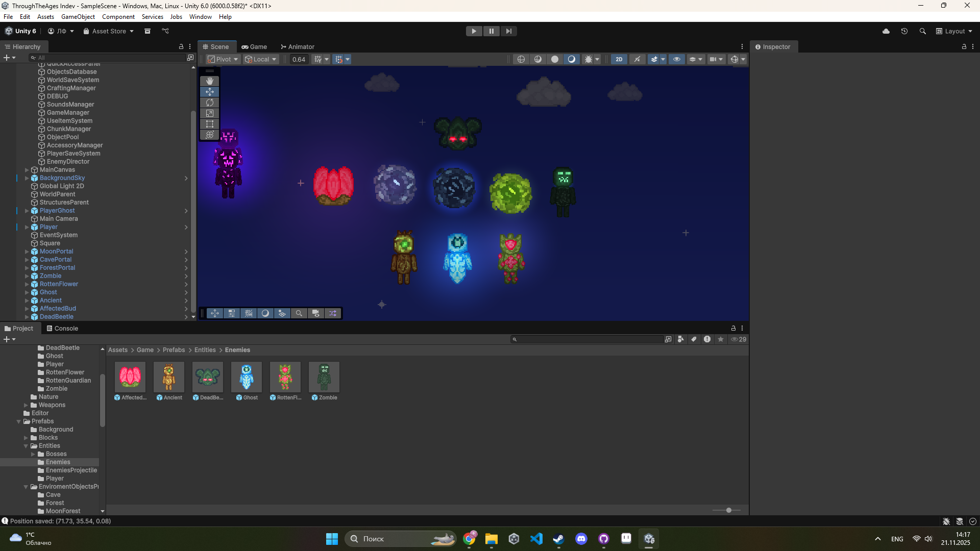Open Unity Cloud icon
Viewport: 980px width, 551px height.
[x=886, y=31]
